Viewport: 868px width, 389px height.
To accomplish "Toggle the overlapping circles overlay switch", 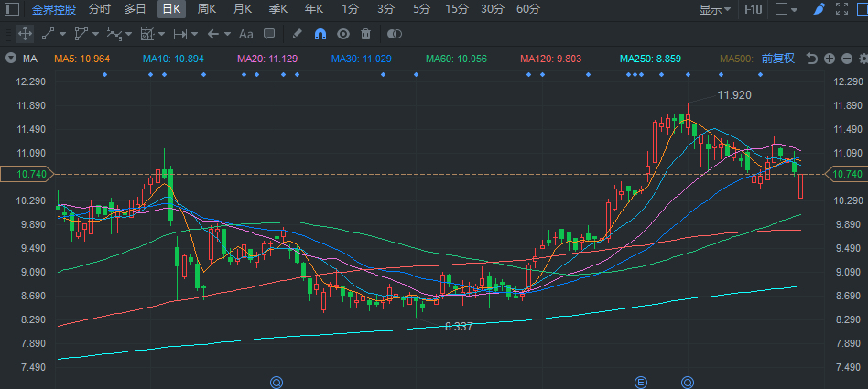I will (x=394, y=34).
